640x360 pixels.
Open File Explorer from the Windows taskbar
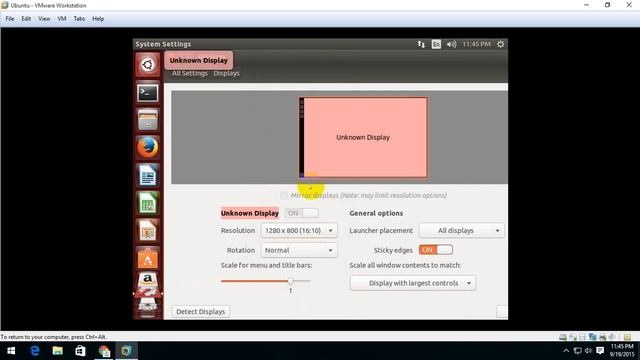pos(58,351)
